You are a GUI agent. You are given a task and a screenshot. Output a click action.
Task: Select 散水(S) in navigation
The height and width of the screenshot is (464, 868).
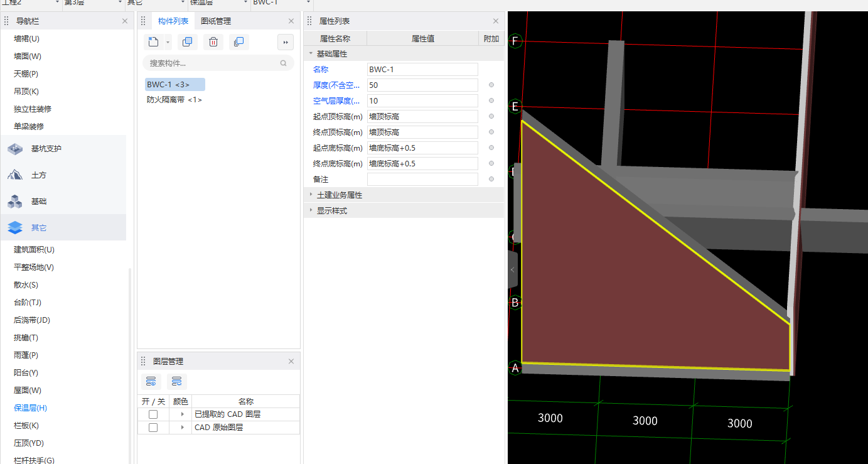click(x=26, y=285)
